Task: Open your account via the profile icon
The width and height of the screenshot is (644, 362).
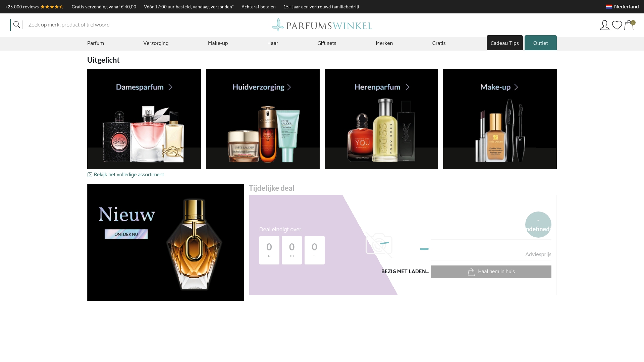Action: pos(604,25)
